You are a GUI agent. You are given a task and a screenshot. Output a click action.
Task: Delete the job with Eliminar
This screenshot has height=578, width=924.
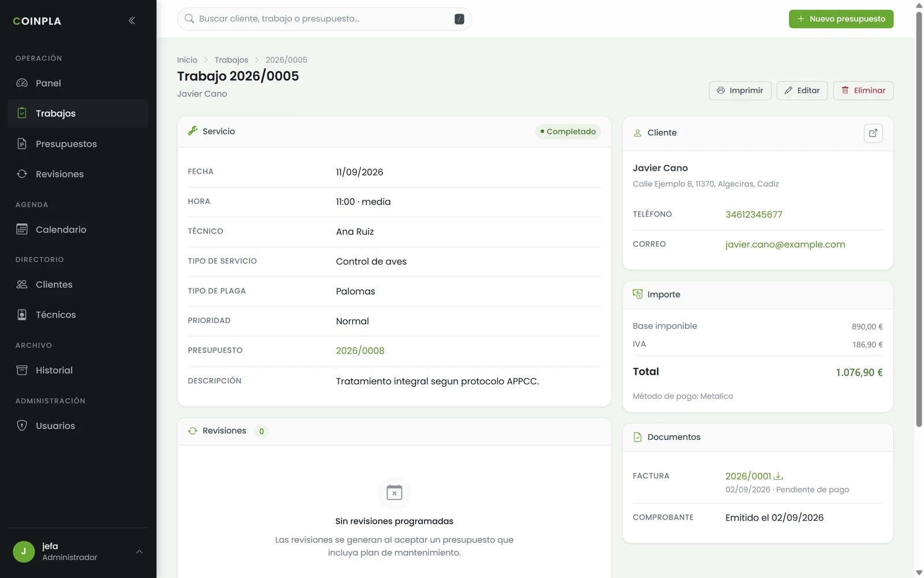[863, 91]
